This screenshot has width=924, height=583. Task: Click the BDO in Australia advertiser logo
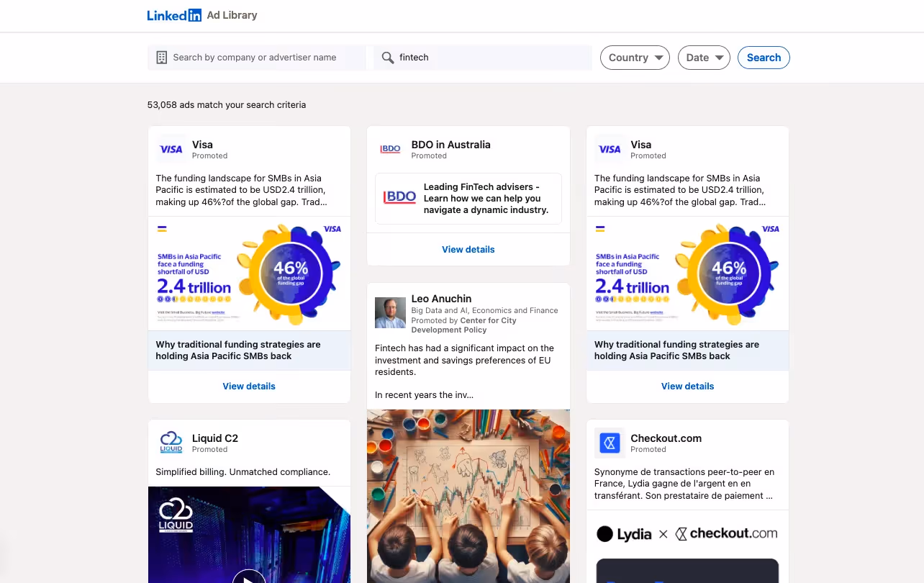(390, 150)
